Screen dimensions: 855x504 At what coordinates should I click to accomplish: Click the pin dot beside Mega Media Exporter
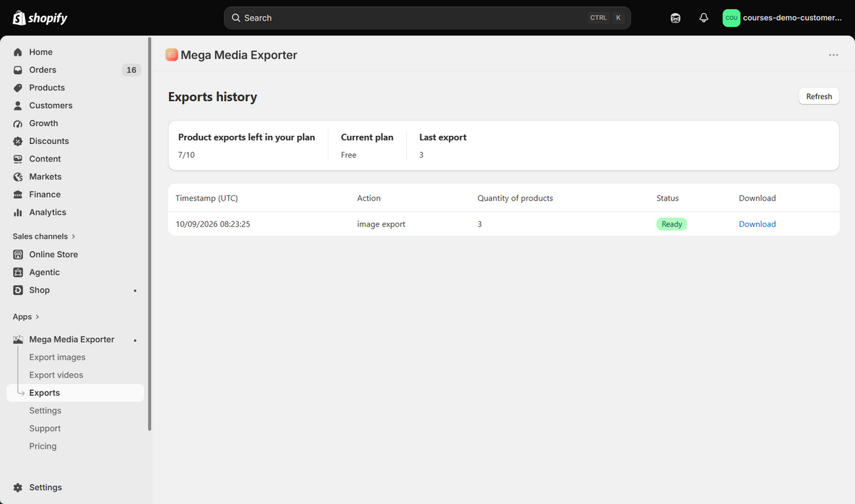(x=135, y=340)
